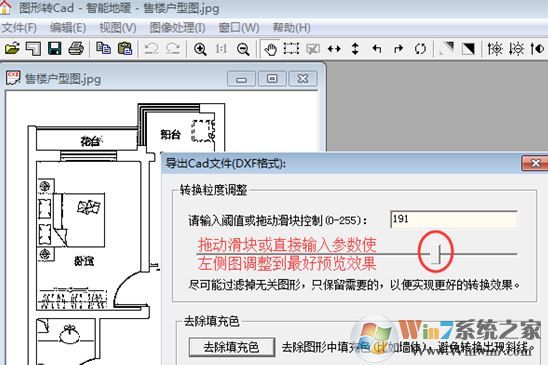The width and height of the screenshot is (548, 365).
Task: Minimize the 售楼户型图.jpg document window
Action: coord(241,79)
